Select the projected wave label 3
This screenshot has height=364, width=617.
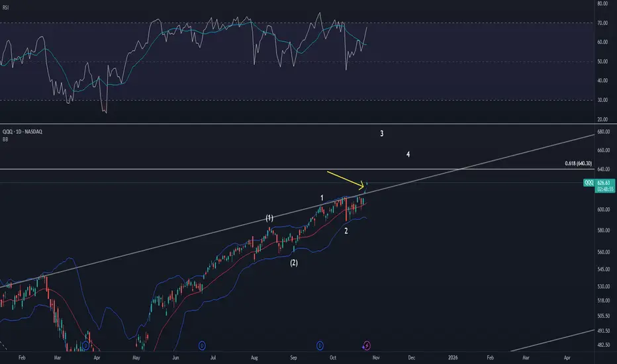[382, 134]
